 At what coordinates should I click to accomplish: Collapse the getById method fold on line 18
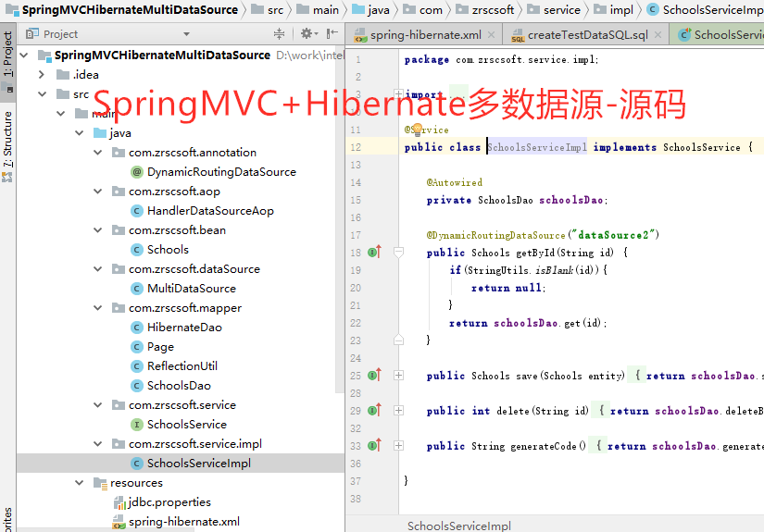[x=398, y=252]
